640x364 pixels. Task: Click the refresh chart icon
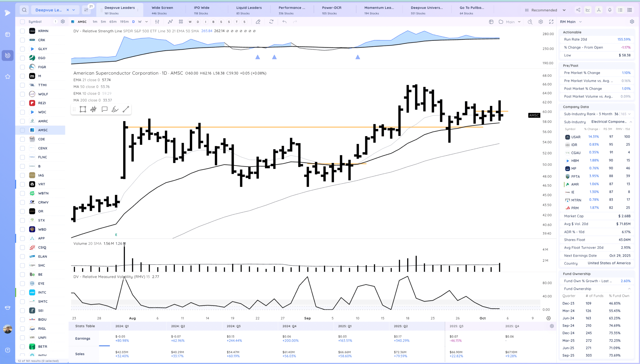(x=271, y=22)
